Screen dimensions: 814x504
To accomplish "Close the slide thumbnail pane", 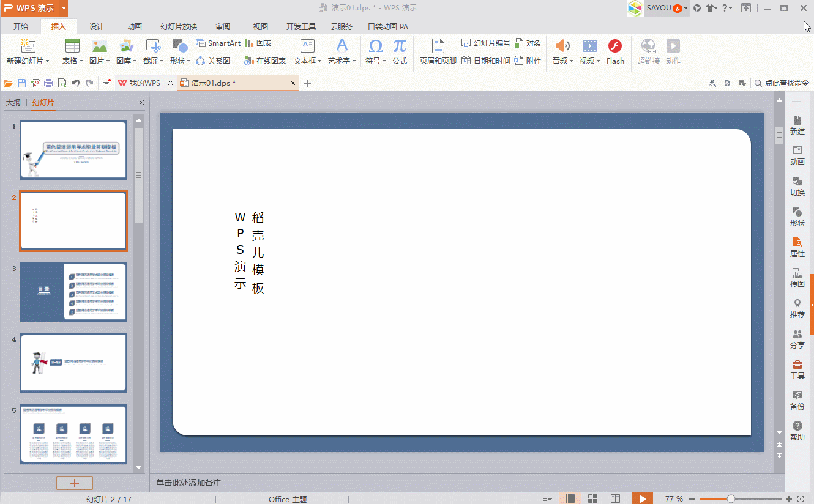I will pyautogui.click(x=142, y=103).
